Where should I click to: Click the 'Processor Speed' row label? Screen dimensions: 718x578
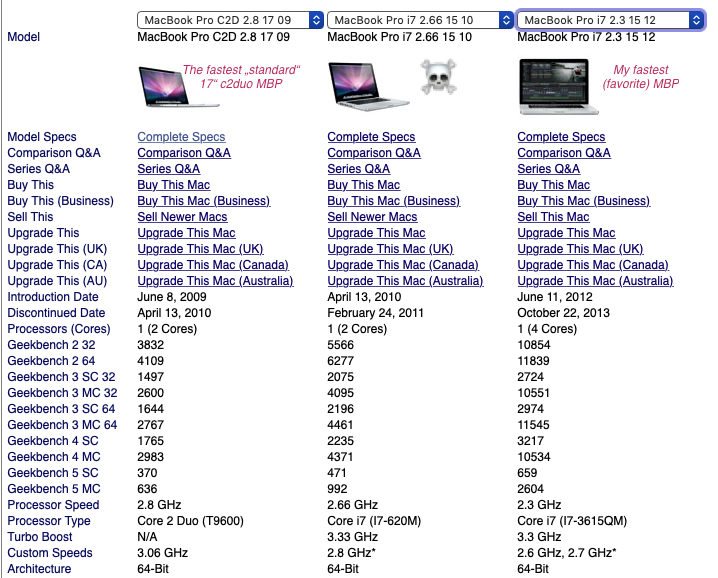[53, 506]
